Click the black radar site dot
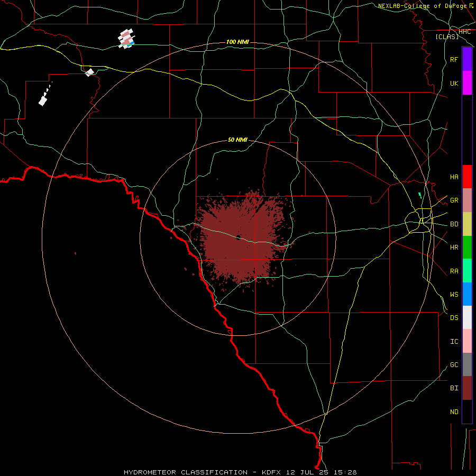Screen dimensions: 476x476 pyautogui.click(x=239, y=237)
